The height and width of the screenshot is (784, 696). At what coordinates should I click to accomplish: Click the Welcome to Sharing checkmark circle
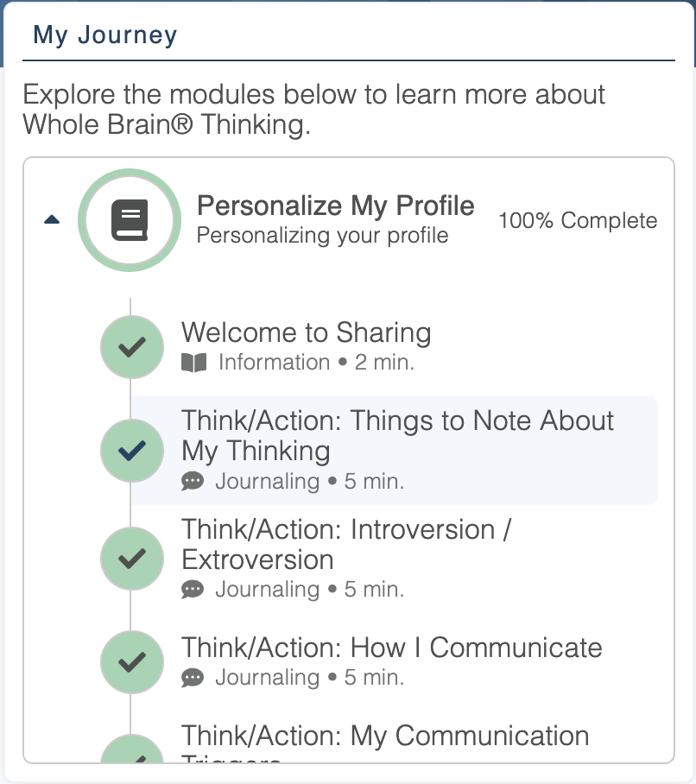pos(131,347)
